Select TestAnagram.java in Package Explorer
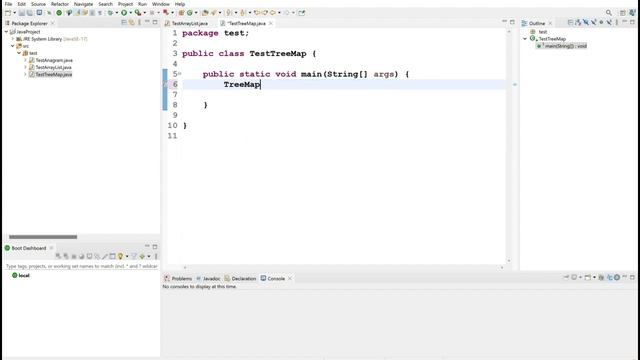Screen dimensions: 640x360 click(x=54, y=60)
